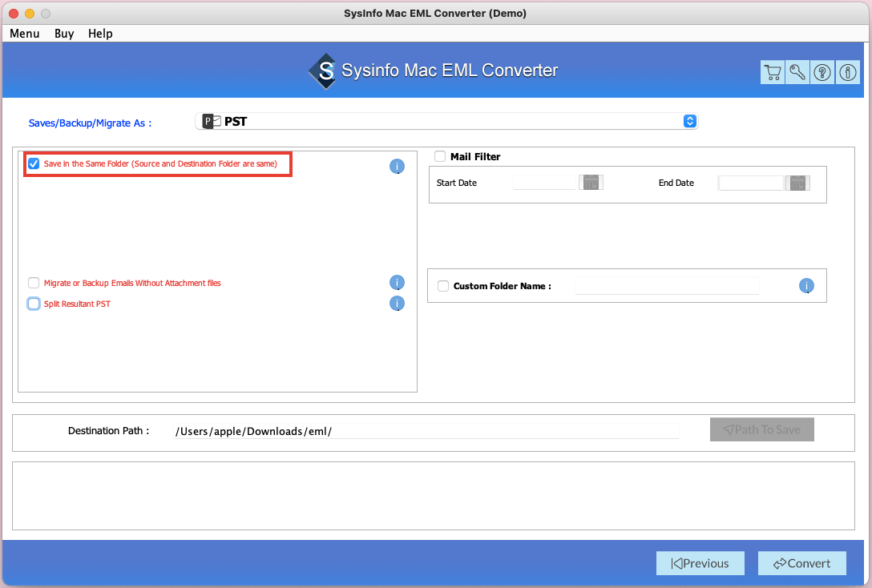Show info for Save in the Same Folder
Image resolution: width=872 pixels, height=588 pixels.
(397, 166)
